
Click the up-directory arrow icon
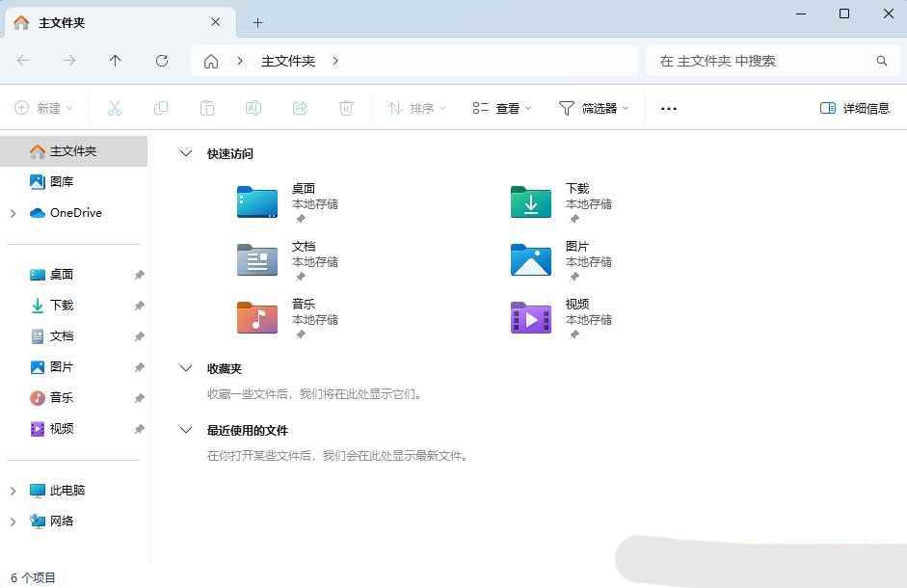(116, 61)
